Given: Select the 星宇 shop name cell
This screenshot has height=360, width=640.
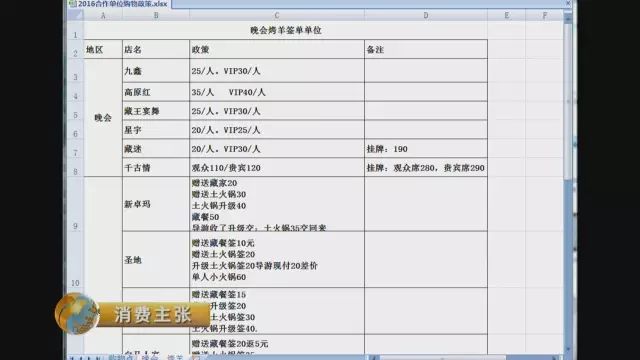Looking at the screenshot, I should point(156,130).
